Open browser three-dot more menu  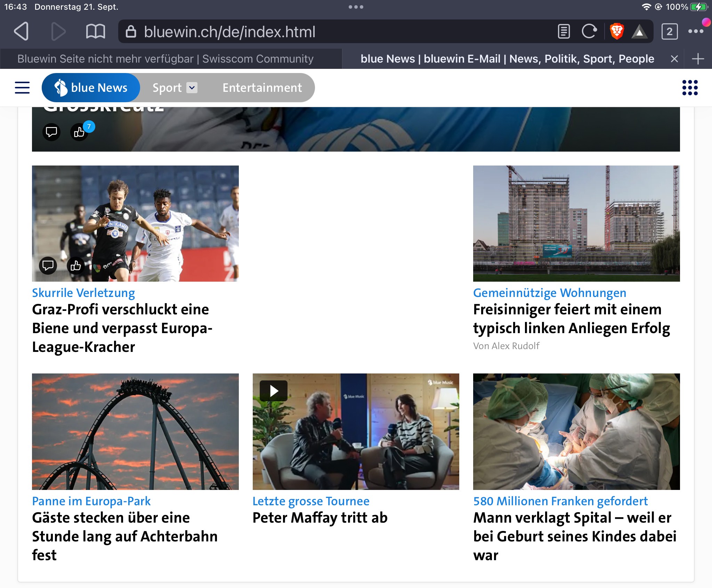696,32
